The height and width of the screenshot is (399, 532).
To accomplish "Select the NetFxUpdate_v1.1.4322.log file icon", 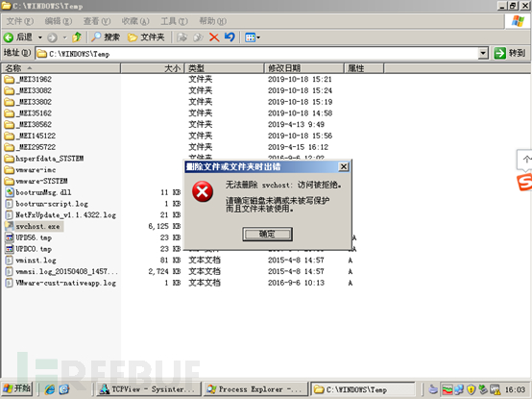I will [x=10, y=215].
